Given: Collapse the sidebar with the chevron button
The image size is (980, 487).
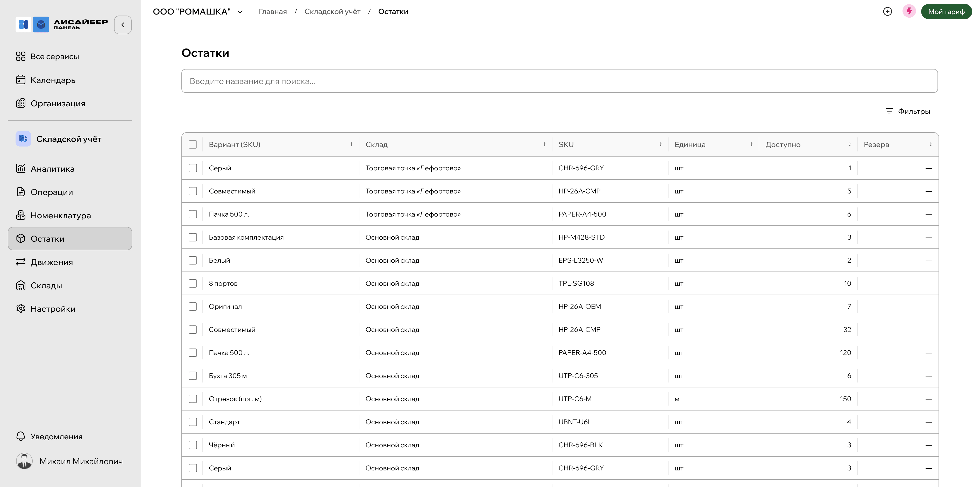Looking at the screenshot, I should pyautogui.click(x=123, y=25).
